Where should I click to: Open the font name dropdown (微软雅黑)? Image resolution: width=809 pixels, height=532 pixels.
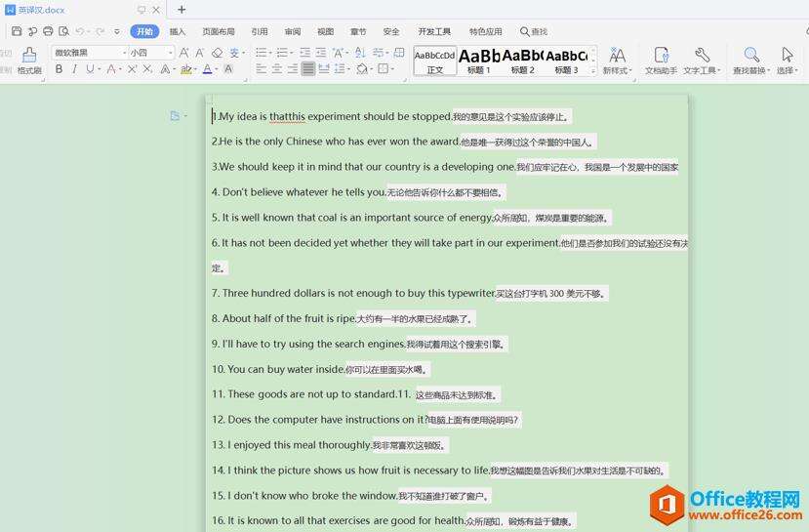point(89,53)
